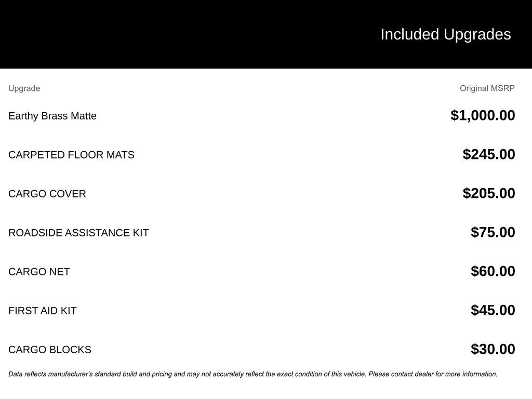Select the CARGO BLOCKS upgrade name
Image resolution: width=532 pixels, height=399 pixels.
click(50, 350)
